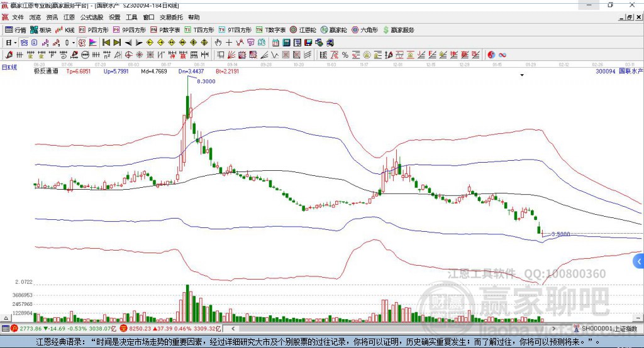Select the red pencil drawing tool

[9, 55]
